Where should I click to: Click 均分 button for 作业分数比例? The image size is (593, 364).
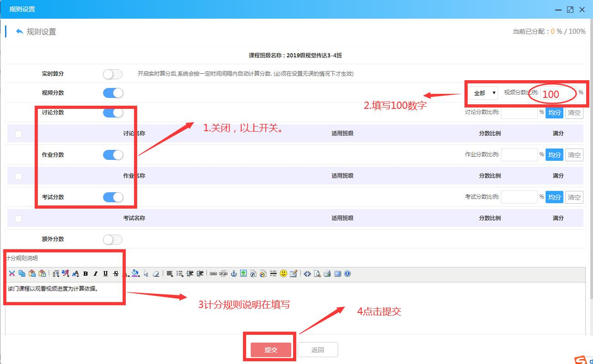(x=554, y=155)
